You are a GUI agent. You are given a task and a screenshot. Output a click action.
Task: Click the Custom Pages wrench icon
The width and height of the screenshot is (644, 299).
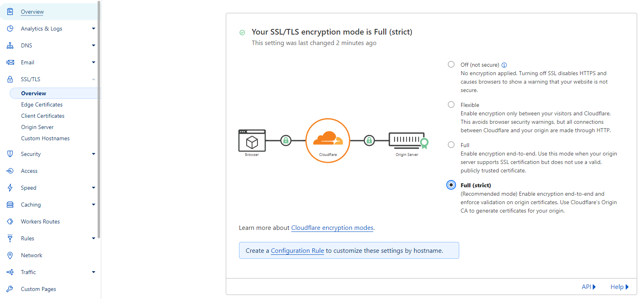(x=10, y=289)
